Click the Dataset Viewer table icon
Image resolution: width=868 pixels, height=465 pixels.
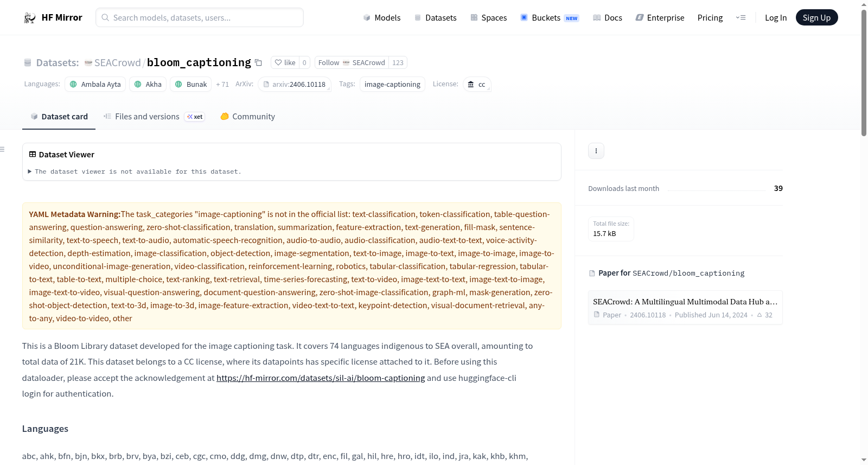tap(33, 155)
